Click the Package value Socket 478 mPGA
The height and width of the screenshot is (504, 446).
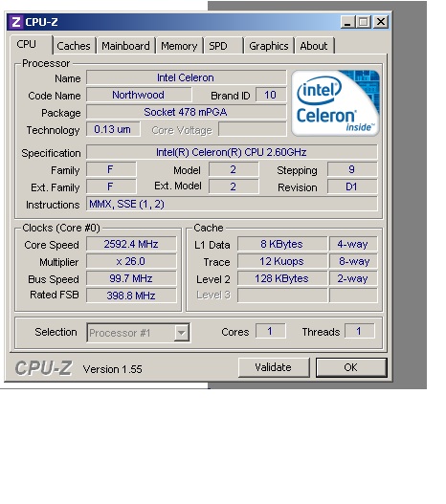click(x=187, y=112)
